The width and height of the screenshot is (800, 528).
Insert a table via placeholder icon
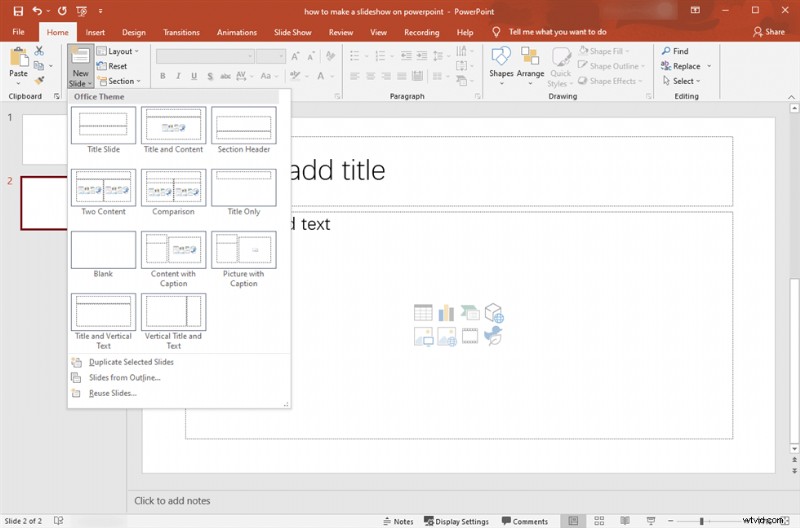[x=423, y=312]
